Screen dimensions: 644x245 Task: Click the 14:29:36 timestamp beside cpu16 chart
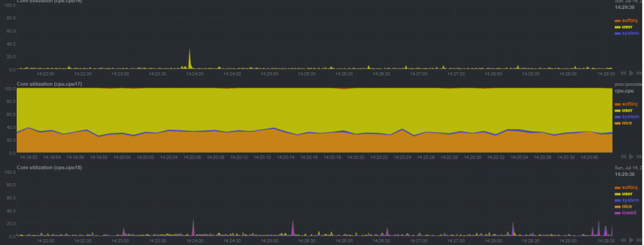[x=625, y=7]
